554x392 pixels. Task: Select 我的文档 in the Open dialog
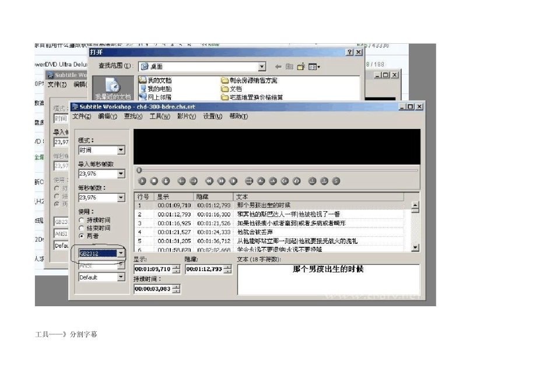156,80
